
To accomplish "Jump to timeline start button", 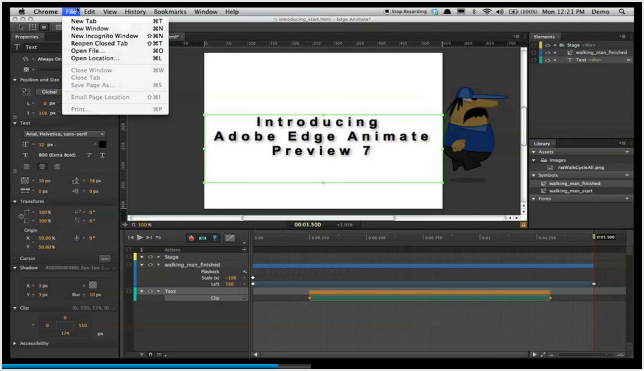I will pyautogui.click(x=131, y=237).
